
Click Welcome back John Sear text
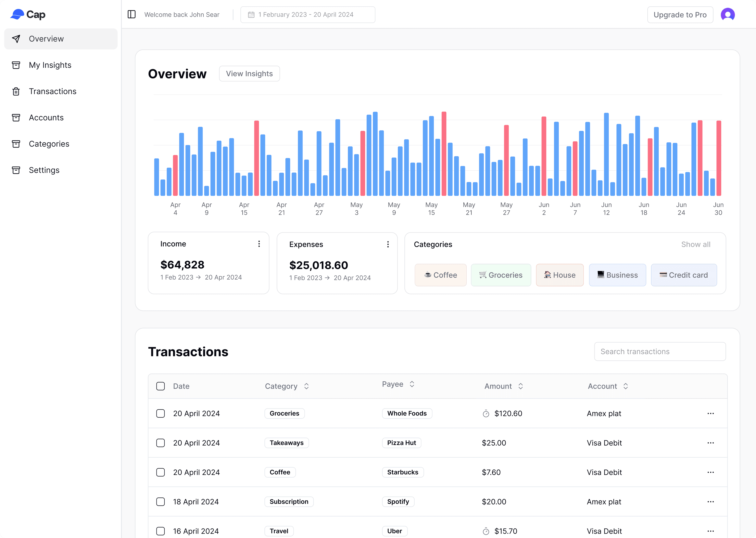click(182, 15)
